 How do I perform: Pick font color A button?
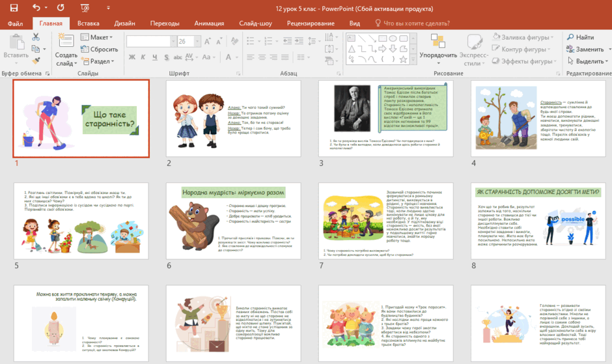click(x=229, y=57)
